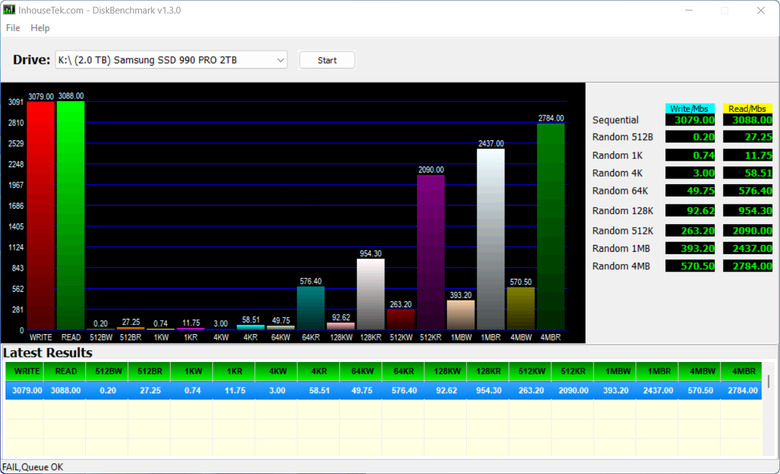Image resolution: width=780 pixels, height=474 pixels.
Task: Select Random 1MB read value 2437.00
Action: click(748, 248)
